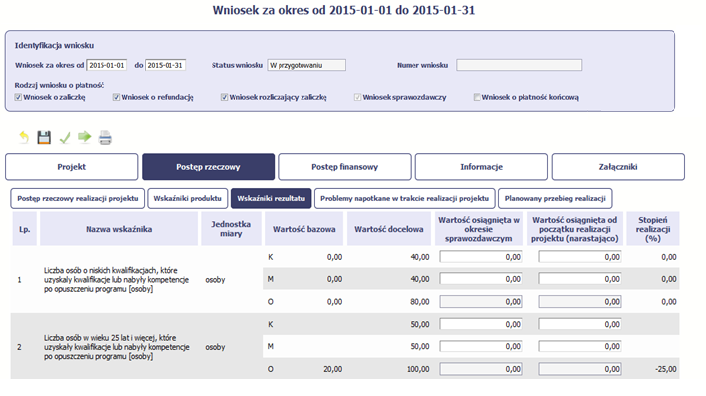
Task: Click the 100,00 target value
Action: (x=418, y=369)
